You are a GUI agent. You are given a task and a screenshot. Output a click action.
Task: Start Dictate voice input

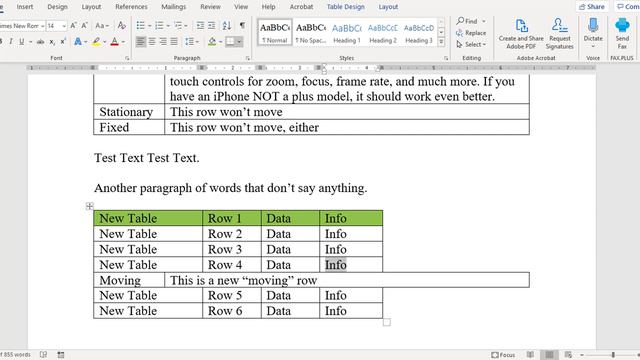tap(593, 33)
